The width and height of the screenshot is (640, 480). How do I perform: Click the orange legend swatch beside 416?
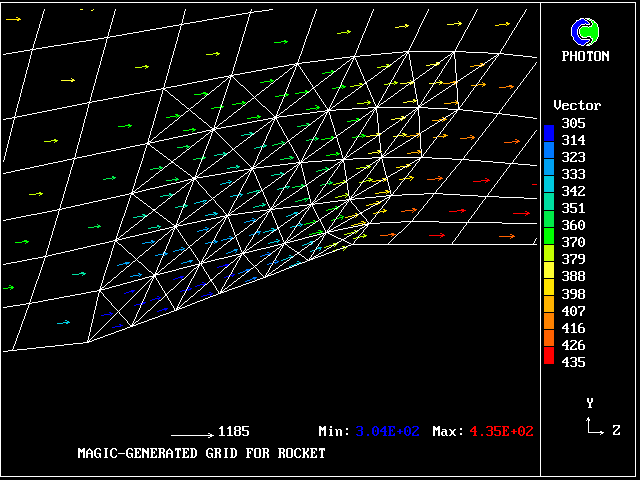(x=549, y=327)
